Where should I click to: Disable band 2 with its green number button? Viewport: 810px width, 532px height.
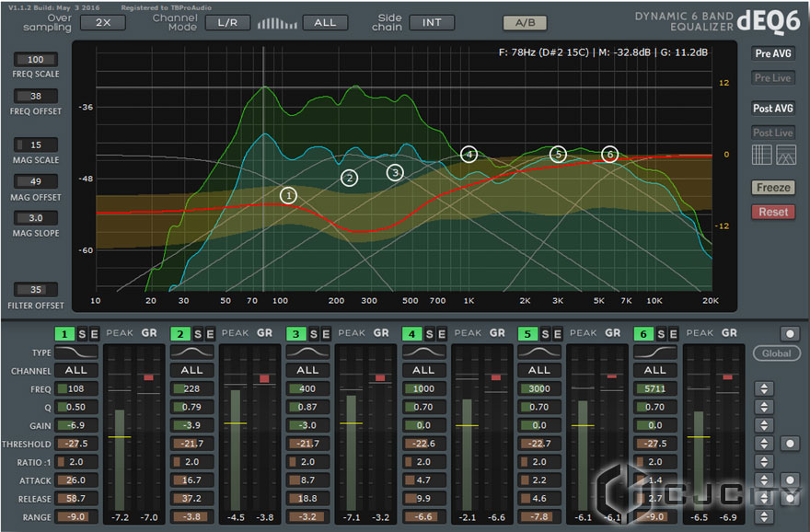pos(180,334)
